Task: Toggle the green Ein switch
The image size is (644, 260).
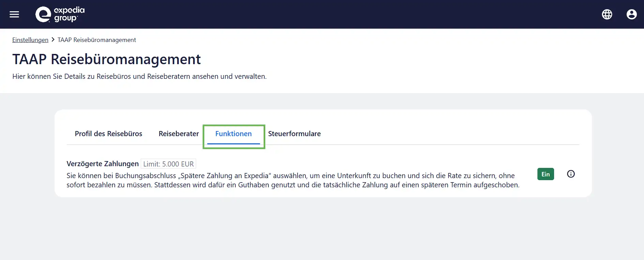Action: [546, 174]
